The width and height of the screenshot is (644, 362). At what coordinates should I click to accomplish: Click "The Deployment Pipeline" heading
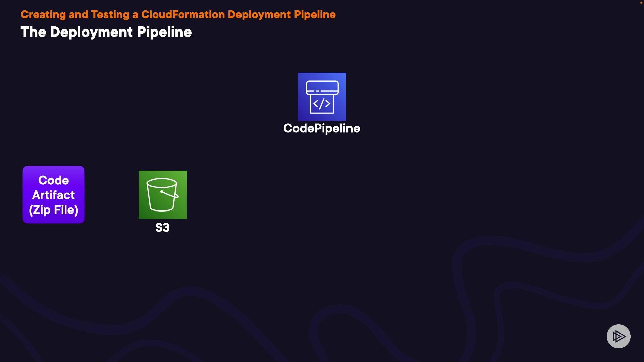tap(106, 32)
